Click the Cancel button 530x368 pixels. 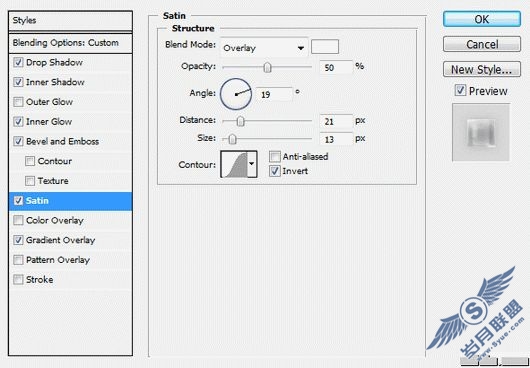point(482,44)
